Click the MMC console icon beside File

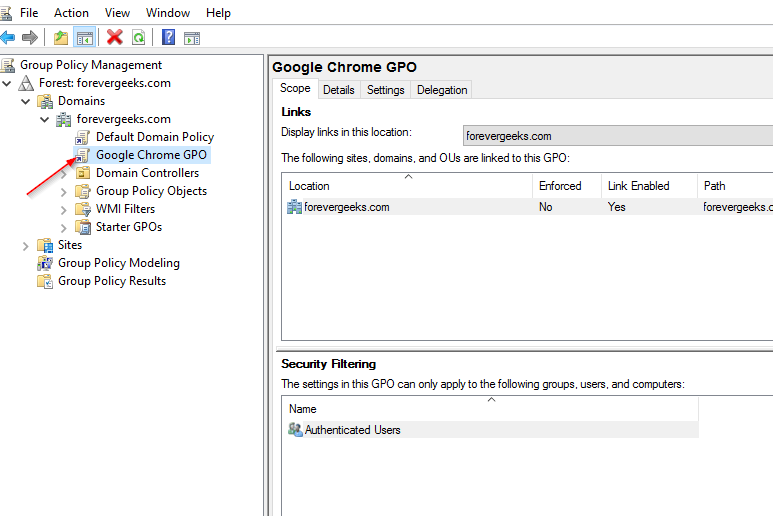coord(6,13)
